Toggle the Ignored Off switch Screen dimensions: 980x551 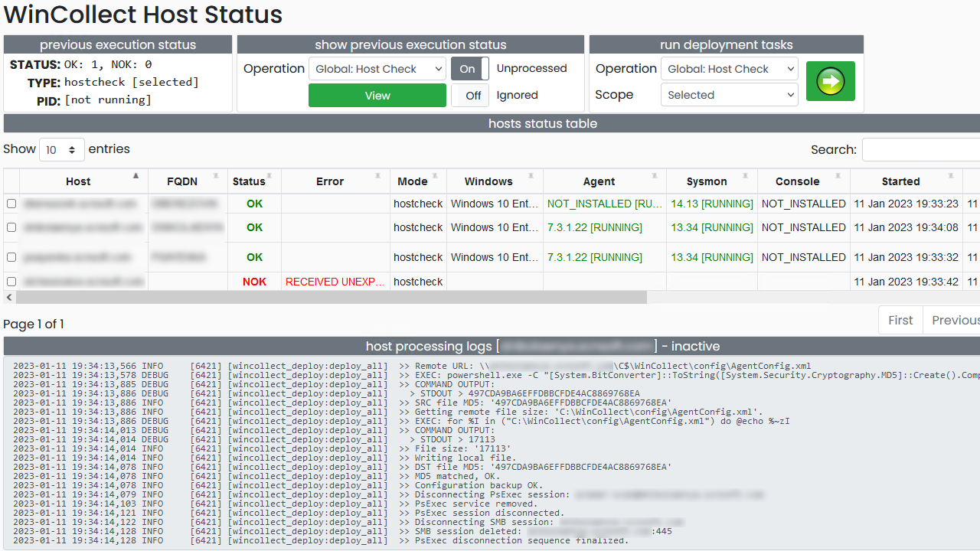469,96
